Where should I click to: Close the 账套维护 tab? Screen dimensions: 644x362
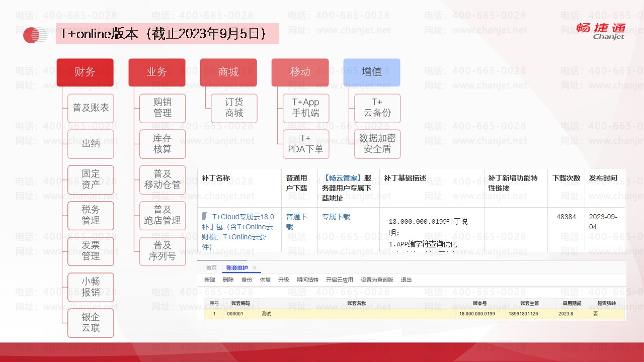click(255, 268)
